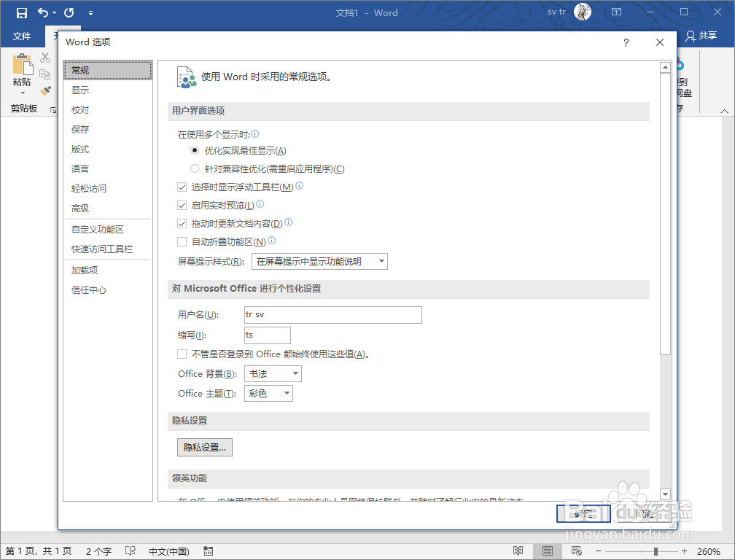Toggle 启用实时预览 checkbox

182,205
